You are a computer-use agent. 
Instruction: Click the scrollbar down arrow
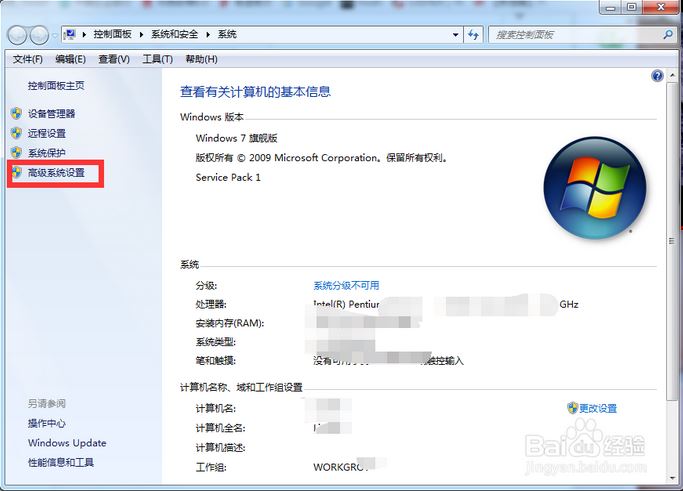pos(671,478)
